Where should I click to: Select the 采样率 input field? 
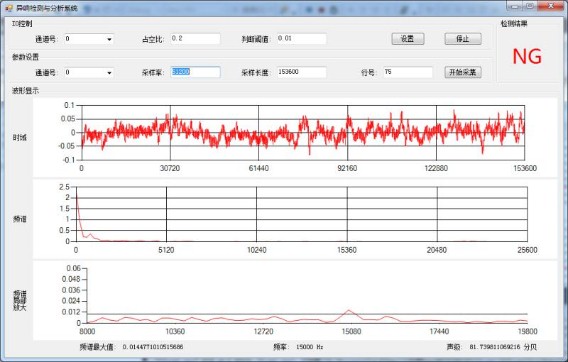click(x=195, y=72)
